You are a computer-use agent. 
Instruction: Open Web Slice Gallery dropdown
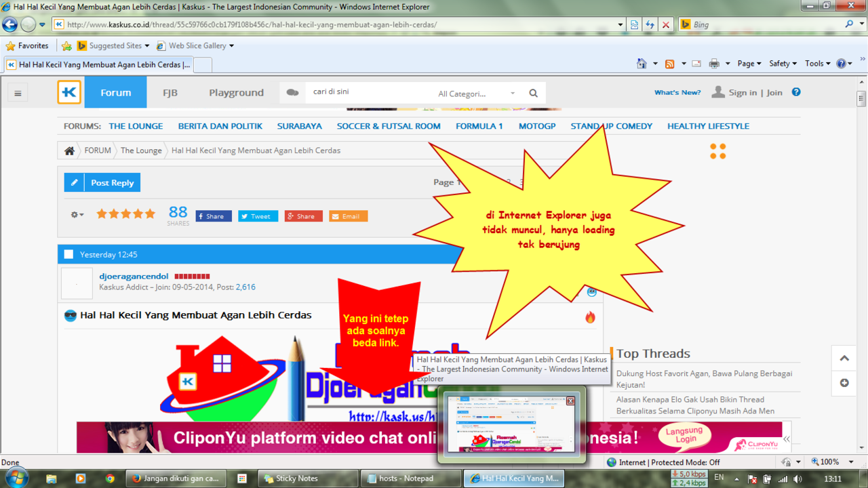[195, 46]
